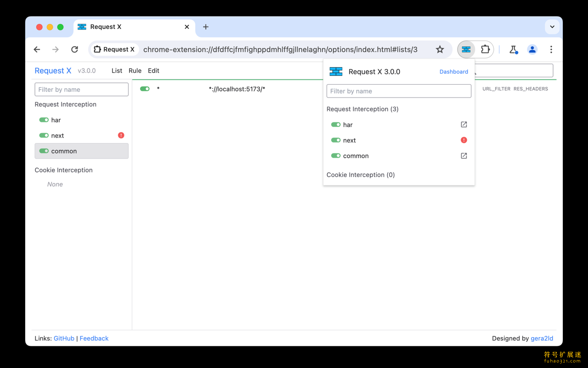
Task: Click next entry name in popup
Action: click(350, 140)
